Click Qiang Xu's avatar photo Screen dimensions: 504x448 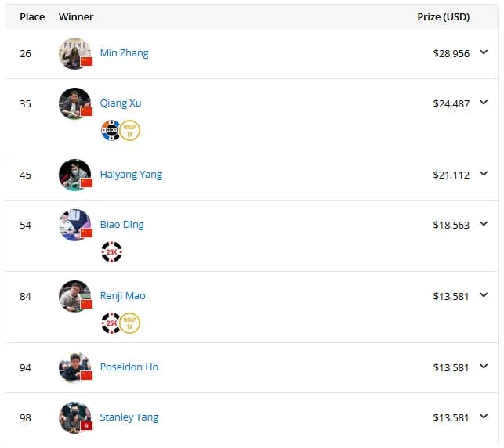point(75,103)
